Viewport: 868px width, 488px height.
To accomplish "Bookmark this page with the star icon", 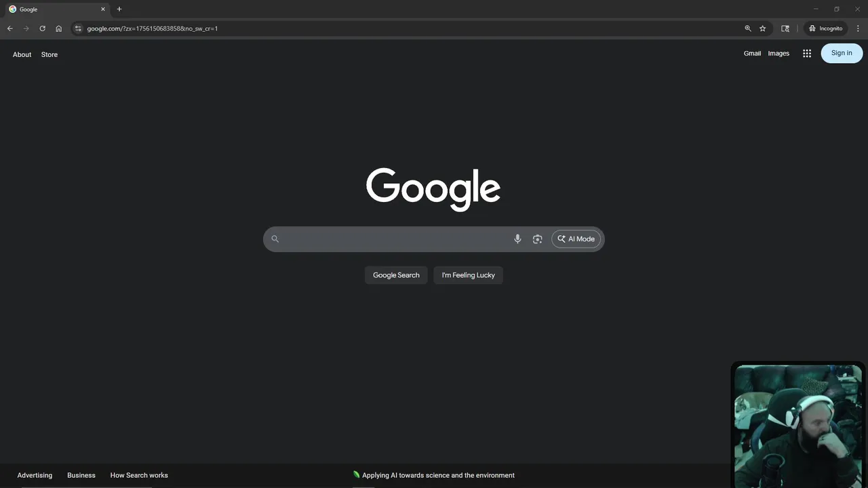I will tap(763, 28).
